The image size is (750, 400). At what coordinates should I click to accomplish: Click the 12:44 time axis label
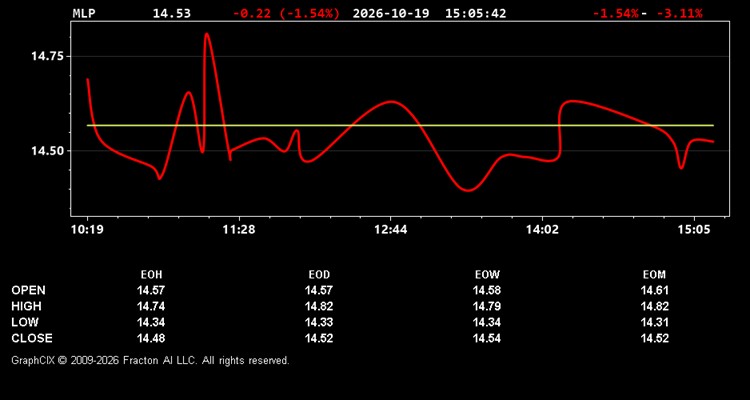[x=390, y=230]
